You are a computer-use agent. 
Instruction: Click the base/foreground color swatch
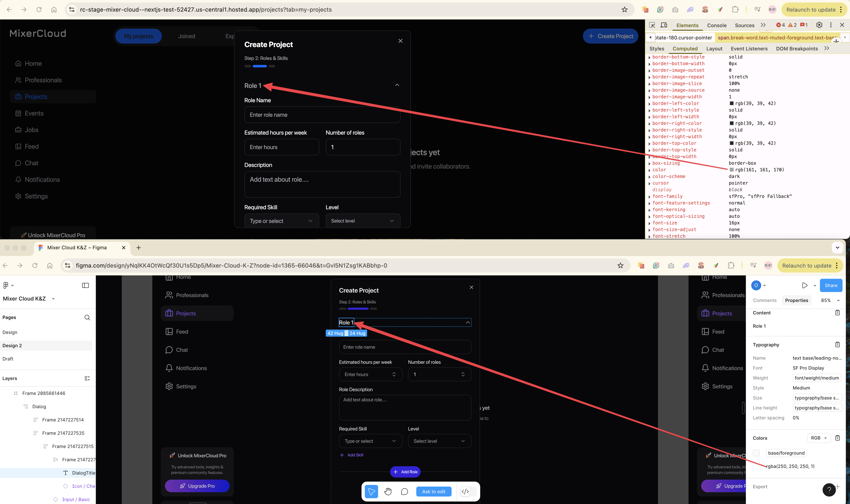click(x=756, y=453)
